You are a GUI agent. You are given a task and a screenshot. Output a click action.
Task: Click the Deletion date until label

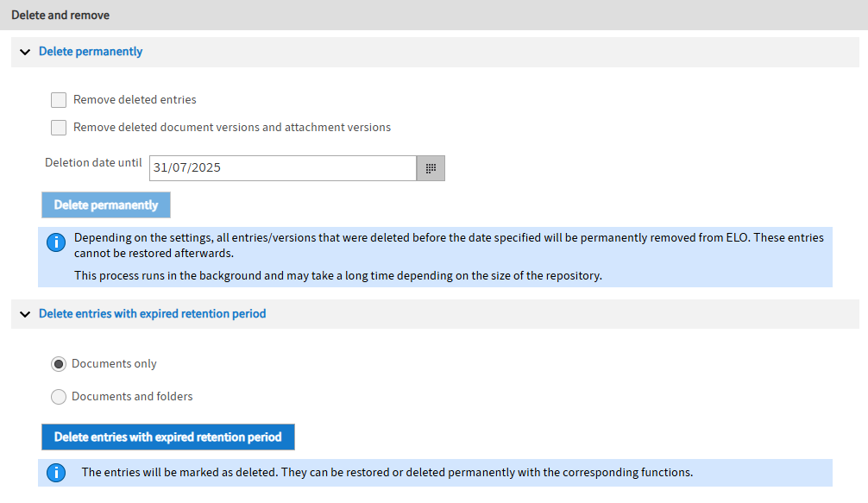(x=93, y=163)
